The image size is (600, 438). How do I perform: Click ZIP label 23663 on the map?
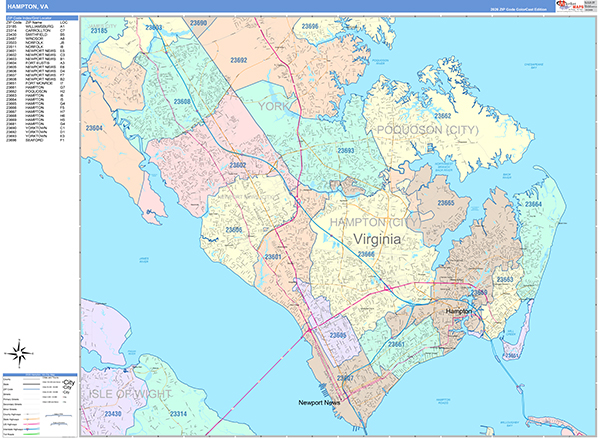[x=505, y=280]
